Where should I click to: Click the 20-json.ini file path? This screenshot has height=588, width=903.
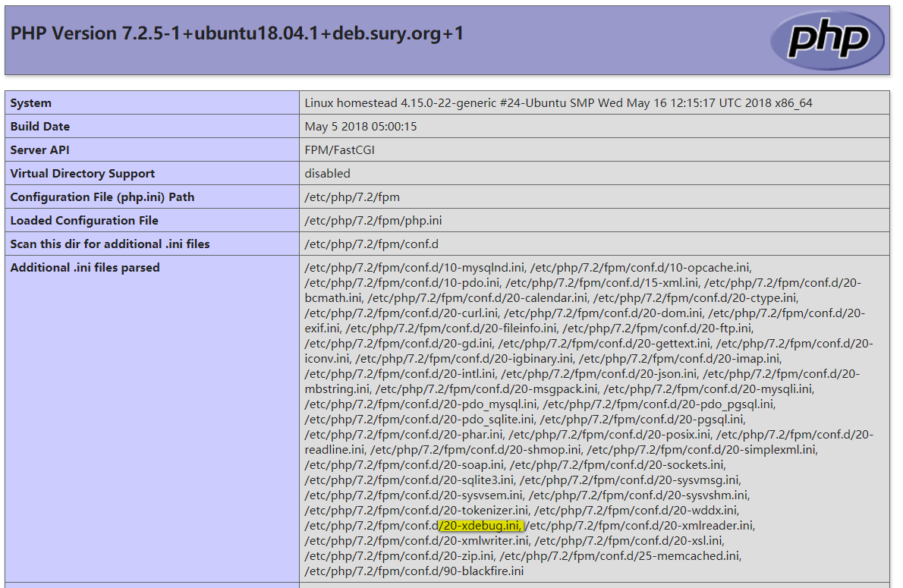(x=599, y=374)
